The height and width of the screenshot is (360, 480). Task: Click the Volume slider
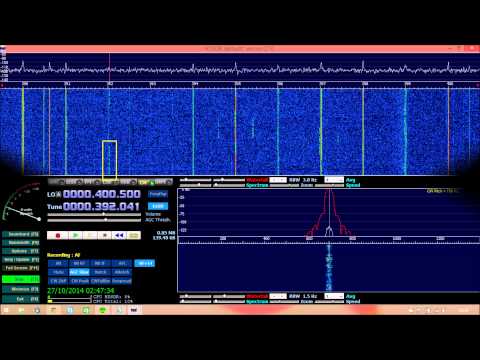(x=94, y=214)
